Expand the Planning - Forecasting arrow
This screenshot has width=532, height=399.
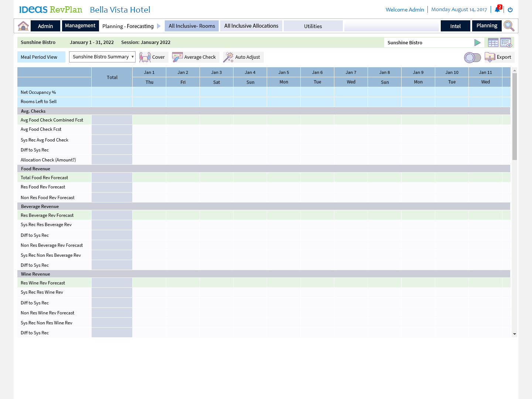(159, 26)
